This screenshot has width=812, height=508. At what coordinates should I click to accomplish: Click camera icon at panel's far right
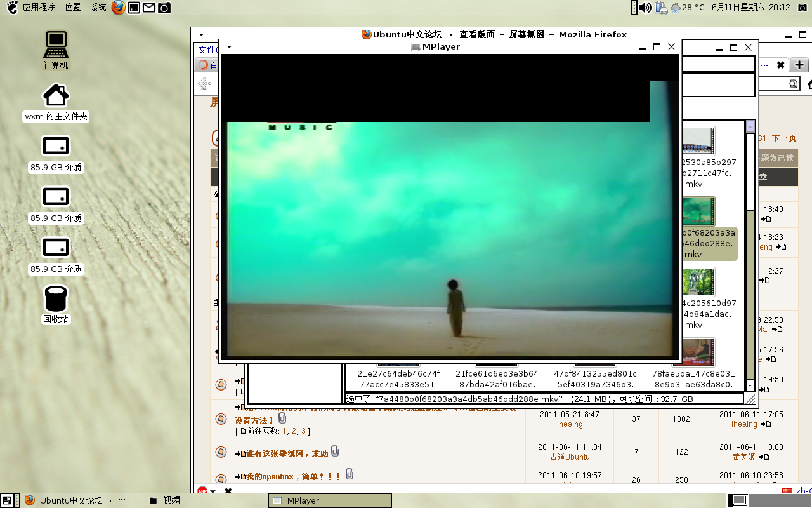[x=802, y=8]
